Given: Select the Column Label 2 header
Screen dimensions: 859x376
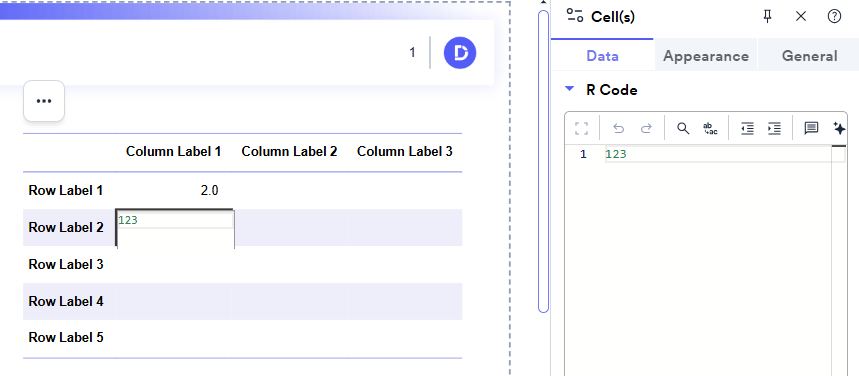Looking at the screenshot, I should click(289, 151).
